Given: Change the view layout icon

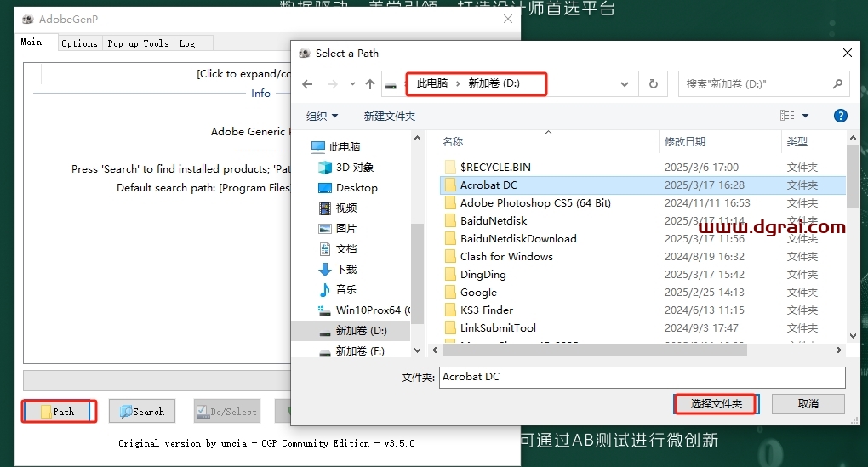Looking at the screenshot, I should click(786, 116).
